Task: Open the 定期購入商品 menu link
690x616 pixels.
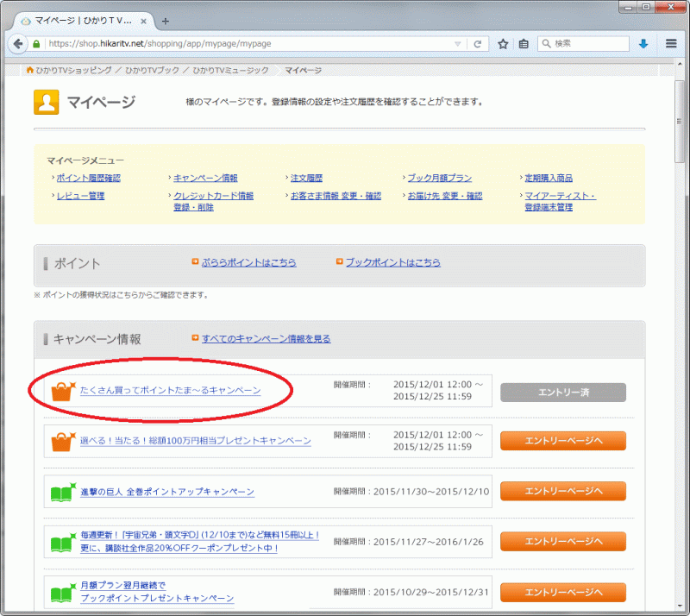Action: [549, 179]
